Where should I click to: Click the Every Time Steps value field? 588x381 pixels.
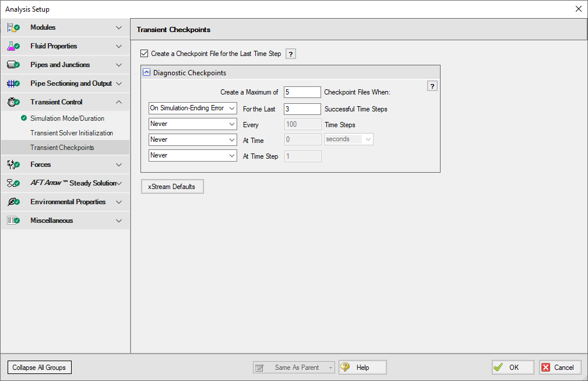(x=302, y=124)
